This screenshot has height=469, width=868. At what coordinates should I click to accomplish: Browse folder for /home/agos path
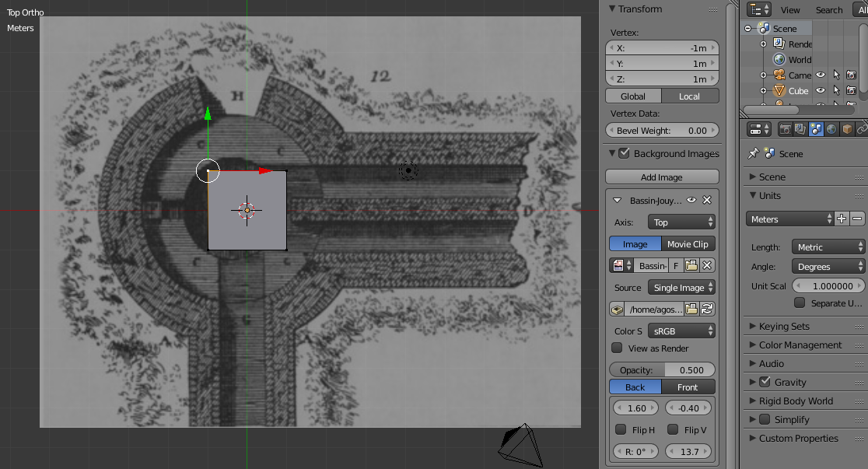(x=691, y=309)
